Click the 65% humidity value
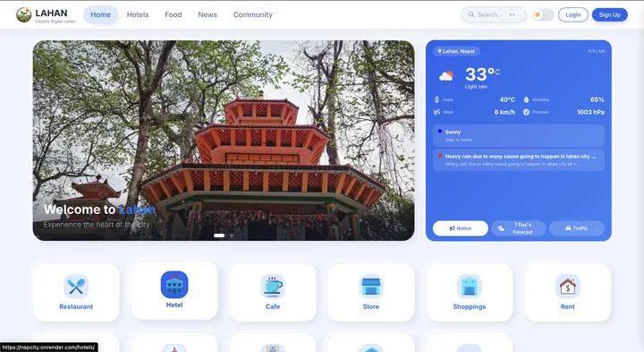The height and width of the screenshot is (352, 644). click(x=597, y=99)
